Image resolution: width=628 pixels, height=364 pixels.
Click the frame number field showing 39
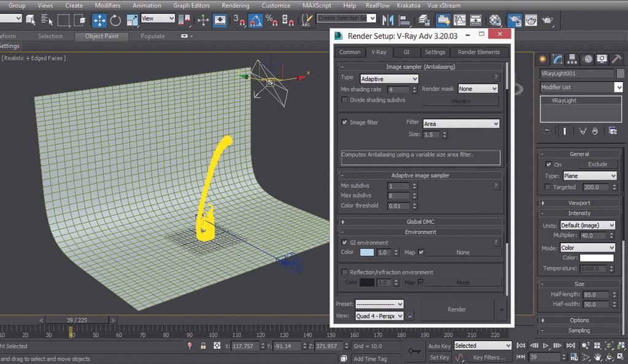coord(545,357)
